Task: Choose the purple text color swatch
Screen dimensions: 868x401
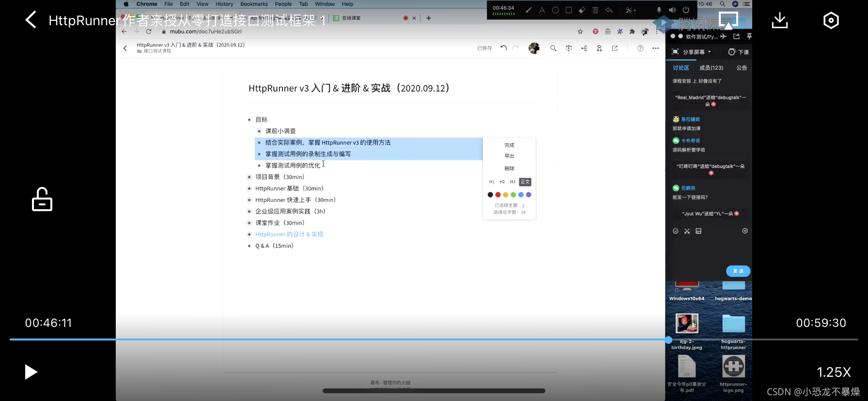Action: click(528, 195)
